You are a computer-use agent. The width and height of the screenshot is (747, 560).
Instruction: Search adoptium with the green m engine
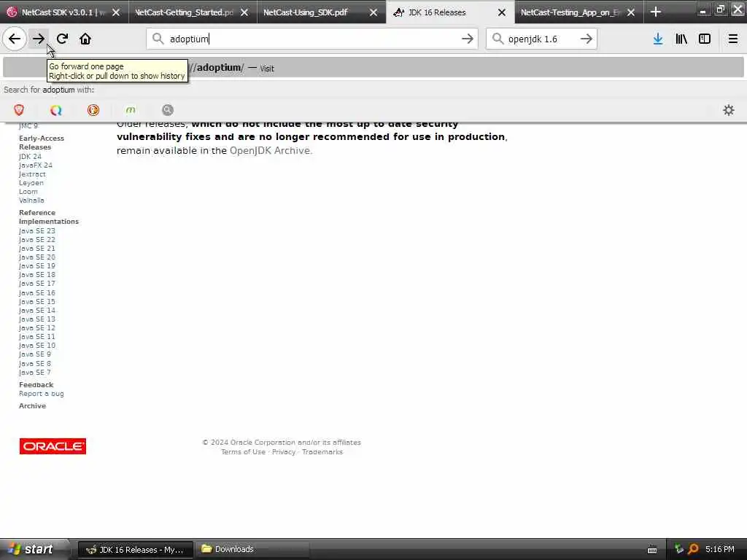[x=131, y=110]
